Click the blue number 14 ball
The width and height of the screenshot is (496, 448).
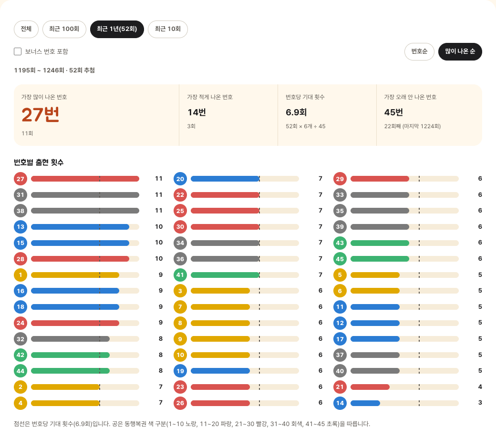coord(340,403)
